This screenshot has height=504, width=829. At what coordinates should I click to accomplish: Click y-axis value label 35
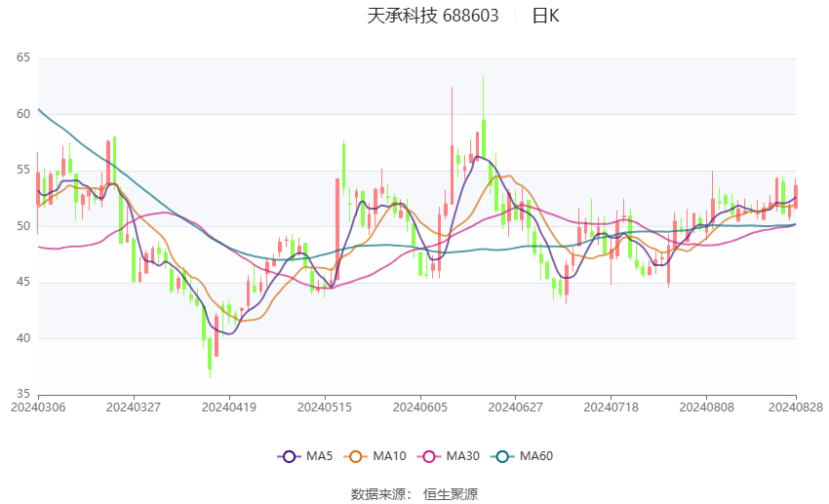[23, 394]
